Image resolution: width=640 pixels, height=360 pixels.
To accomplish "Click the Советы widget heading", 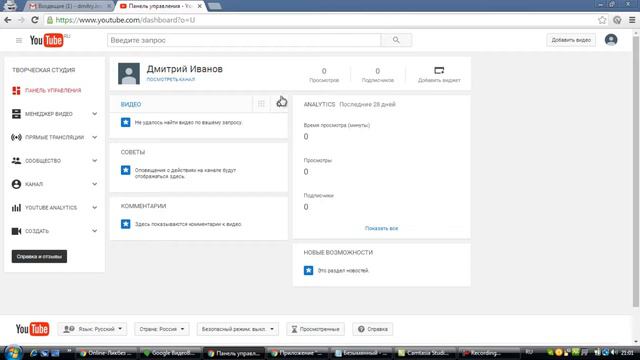I will pyautogui.click(x=133, y=152).
